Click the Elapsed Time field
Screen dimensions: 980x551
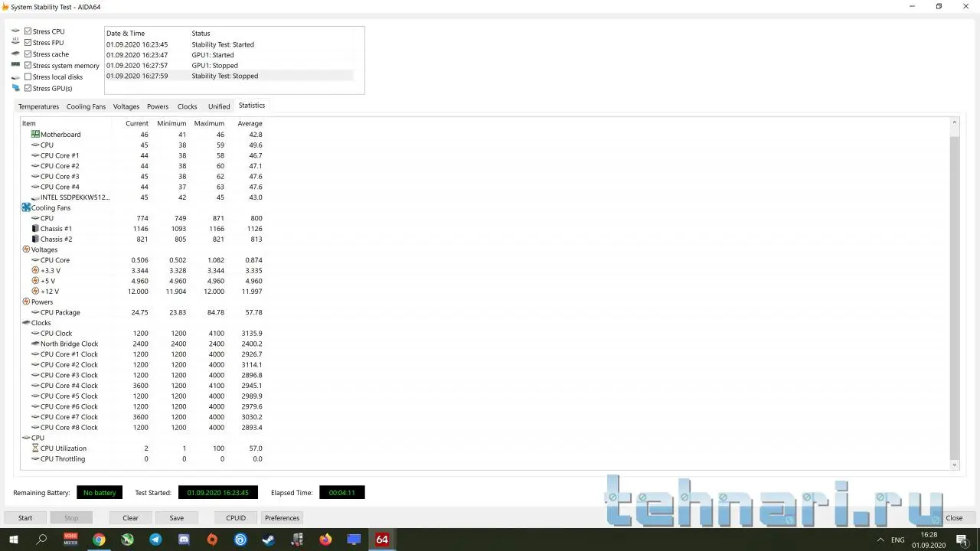[x=341, y=493]
